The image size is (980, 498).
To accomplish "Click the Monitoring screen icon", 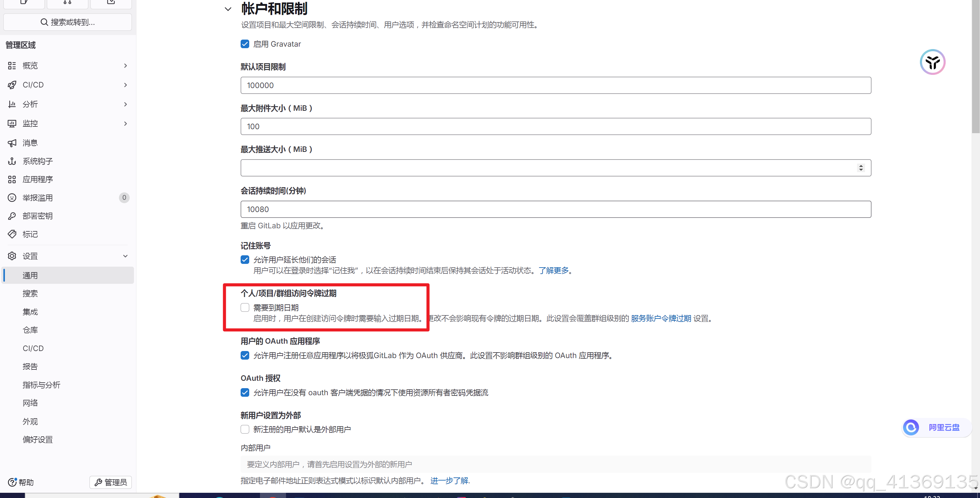I will (x=12, y=123).
